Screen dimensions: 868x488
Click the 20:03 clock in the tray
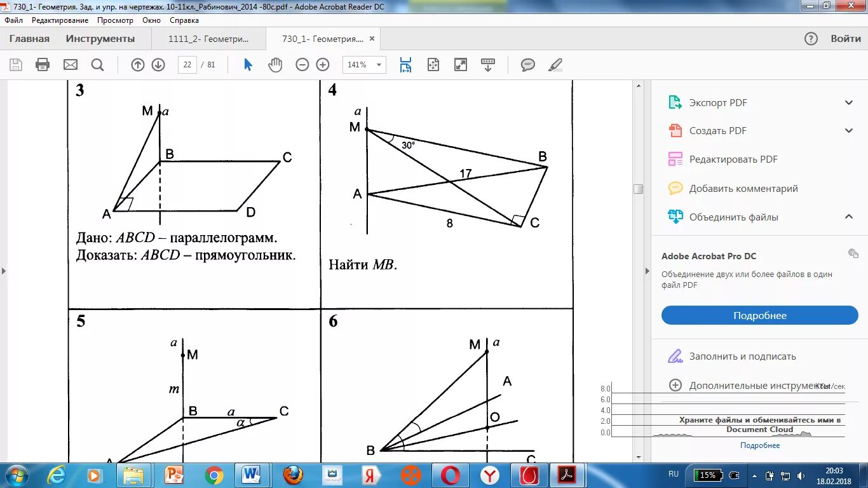tap(834, 471)
